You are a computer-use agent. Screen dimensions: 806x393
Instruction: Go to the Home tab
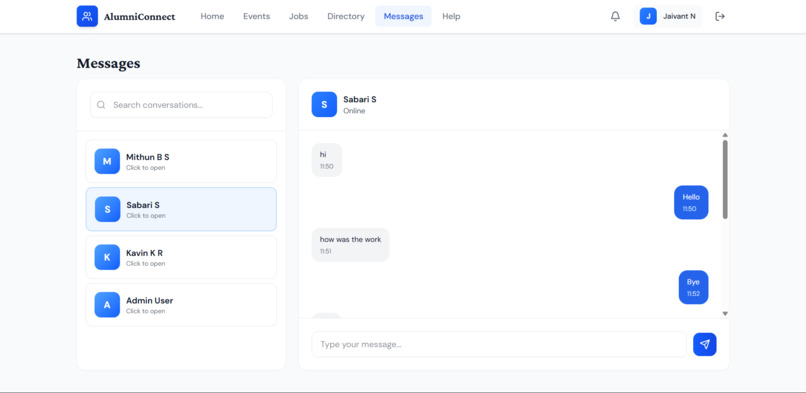212,16
